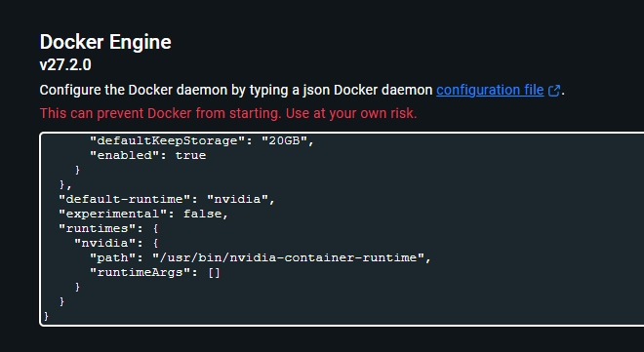Click the "20GB" storage value
The height and width of the screenshot is (352, 644).
pos(285,140)
